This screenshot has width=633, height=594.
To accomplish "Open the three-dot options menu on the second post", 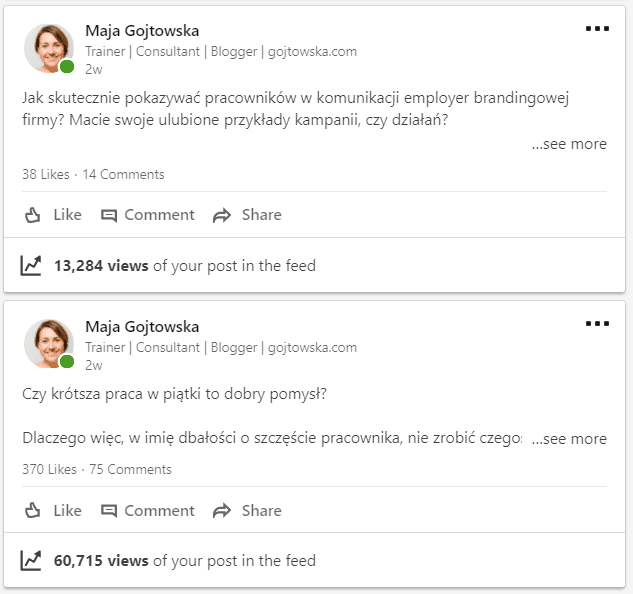I will coord(597,323).
